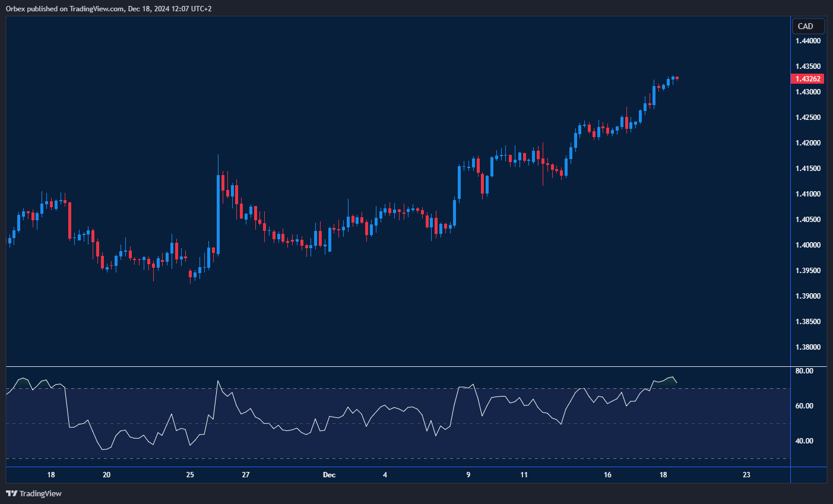Click the TradingView logo icon
The width and height of the screenshot is (833, 504).
click(11, 493)
